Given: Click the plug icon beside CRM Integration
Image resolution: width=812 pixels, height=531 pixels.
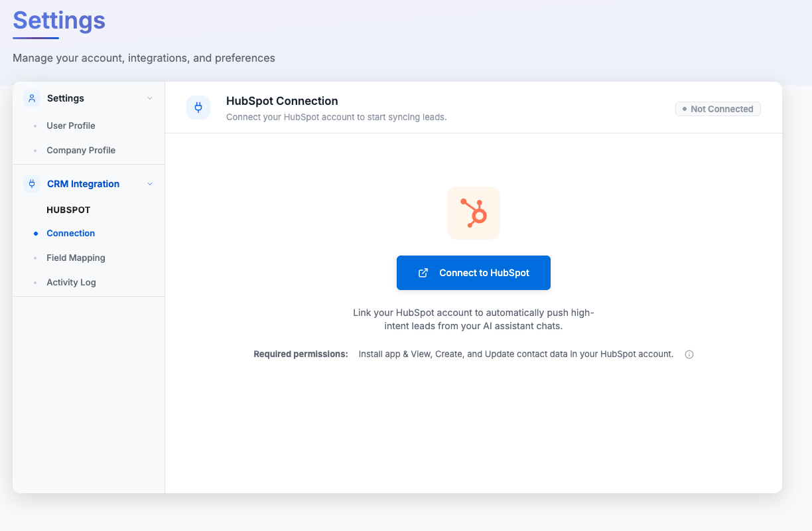Looking at the screenshot, I should point(32,184).
